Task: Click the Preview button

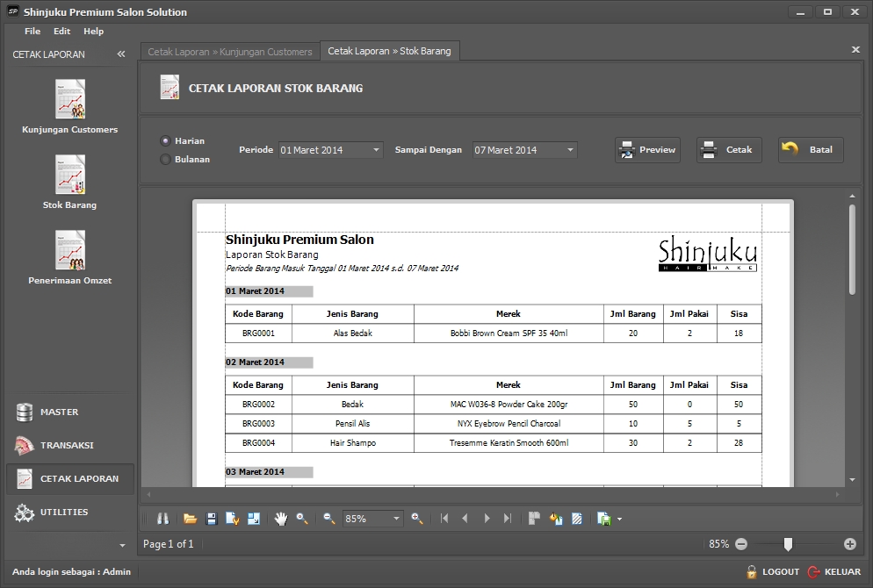Action: pos(648,150)
